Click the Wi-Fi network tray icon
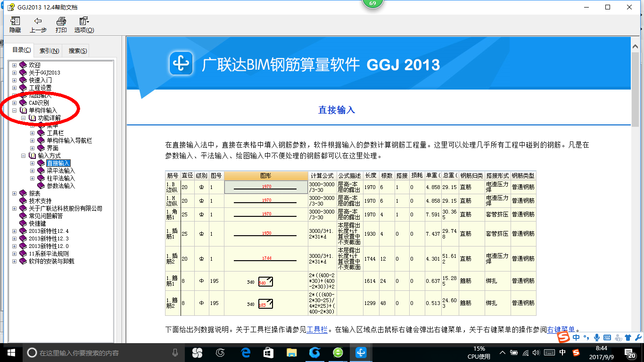Image resolution: width=644 pixels, height=362 pixels. coord(526,353)
